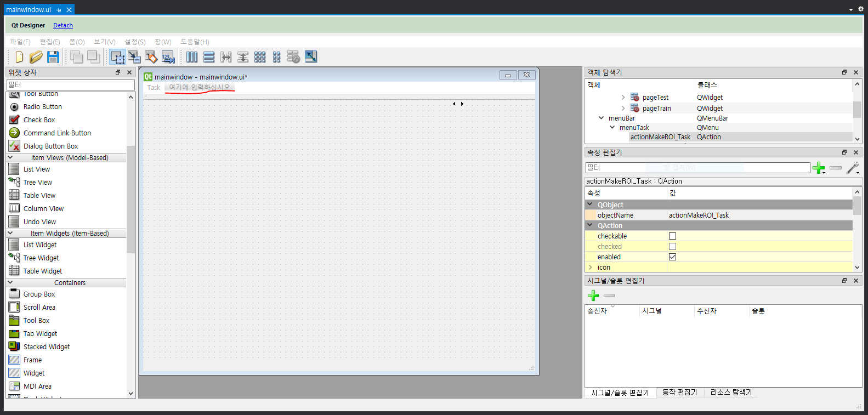Toggle the enabled property checkbox
The width and height of the screenshot is (868, 415).
[672, 257]
